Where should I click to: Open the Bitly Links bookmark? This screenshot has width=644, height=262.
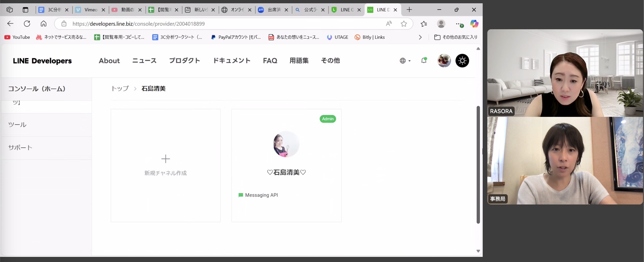click(370, 37)
